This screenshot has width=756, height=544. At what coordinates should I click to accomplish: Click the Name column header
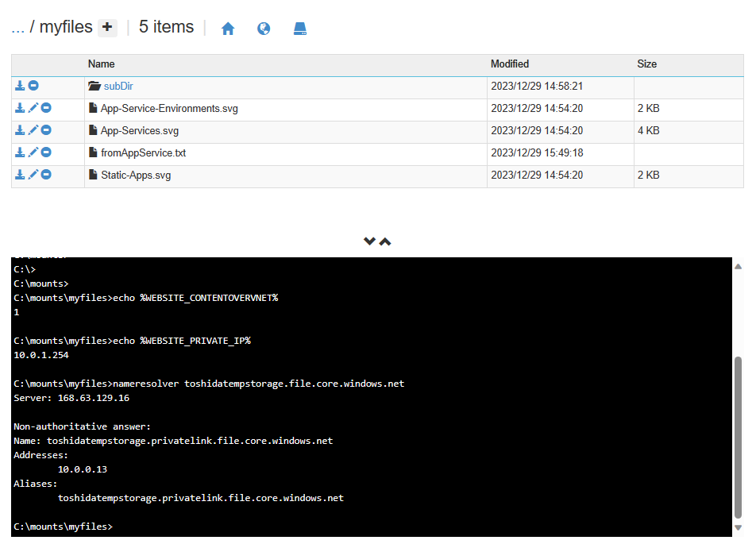[x=102, y=64]
